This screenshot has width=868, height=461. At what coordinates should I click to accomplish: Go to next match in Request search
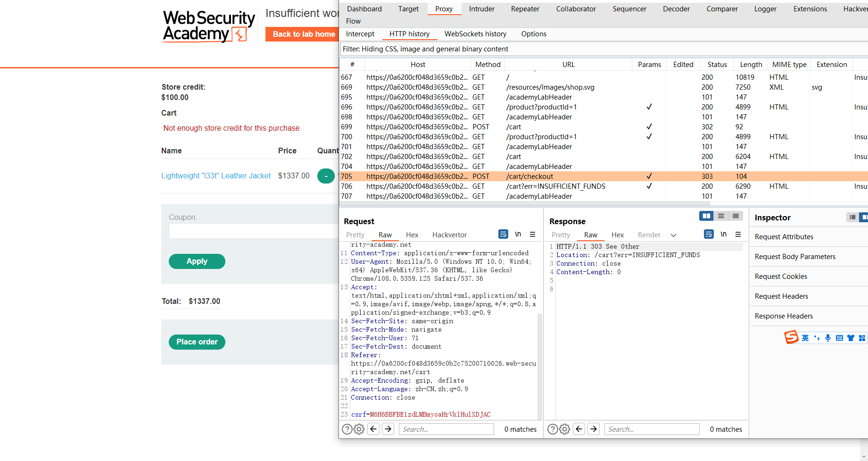click(388, 429)
